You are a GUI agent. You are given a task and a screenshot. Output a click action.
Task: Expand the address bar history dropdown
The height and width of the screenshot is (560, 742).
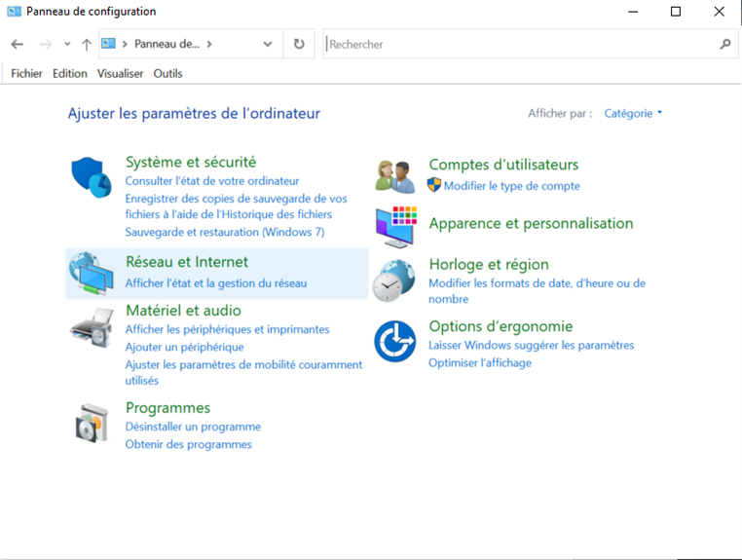click(268, 45)
